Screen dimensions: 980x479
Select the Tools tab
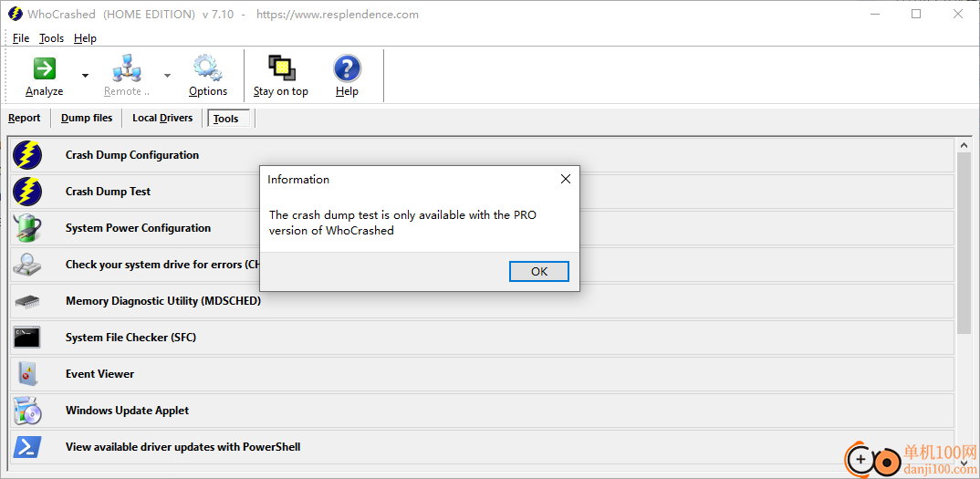coord(229,119)
